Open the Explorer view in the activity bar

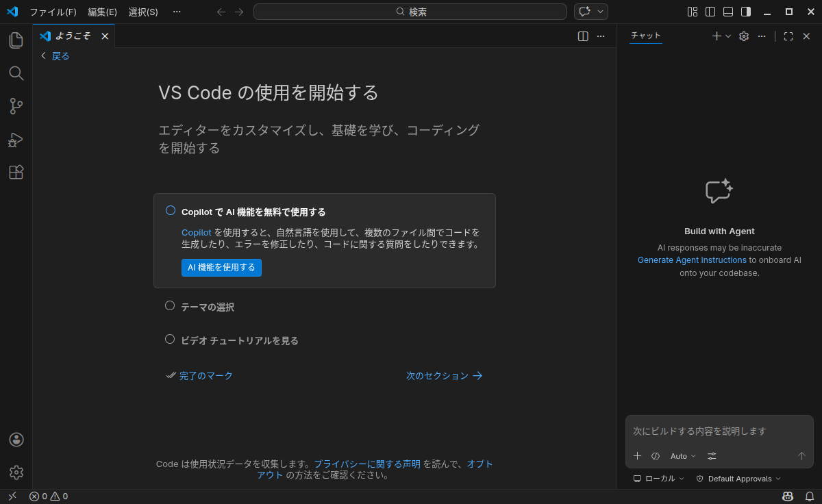click(16, 40)
